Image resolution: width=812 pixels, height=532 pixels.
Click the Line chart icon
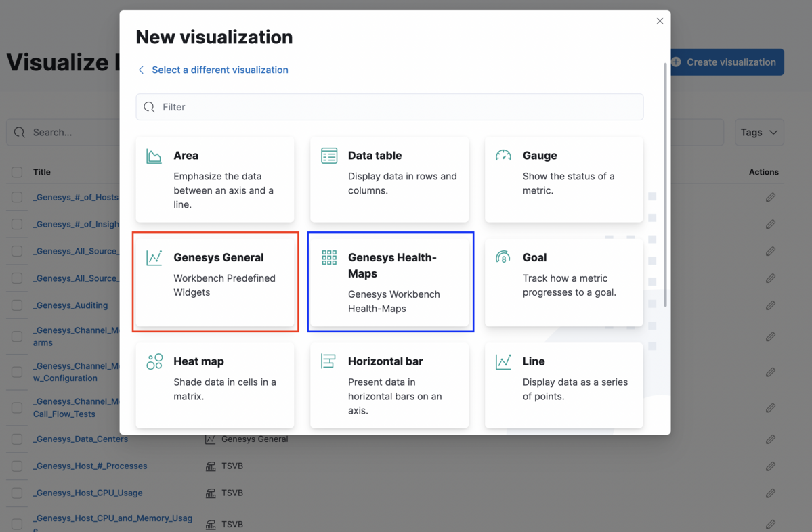tap(503, 361)
